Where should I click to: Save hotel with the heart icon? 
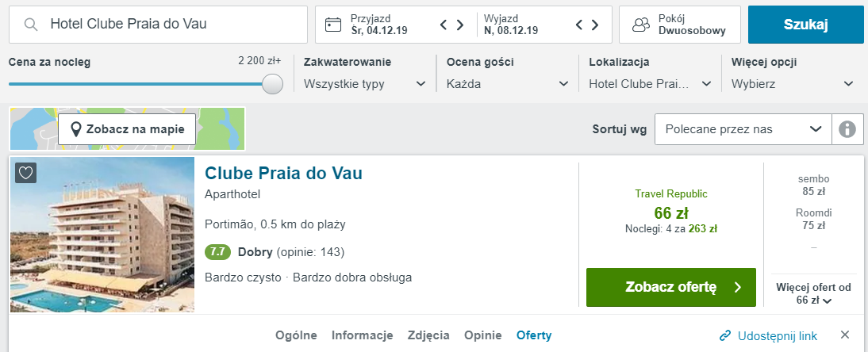[x=26, y=173]
